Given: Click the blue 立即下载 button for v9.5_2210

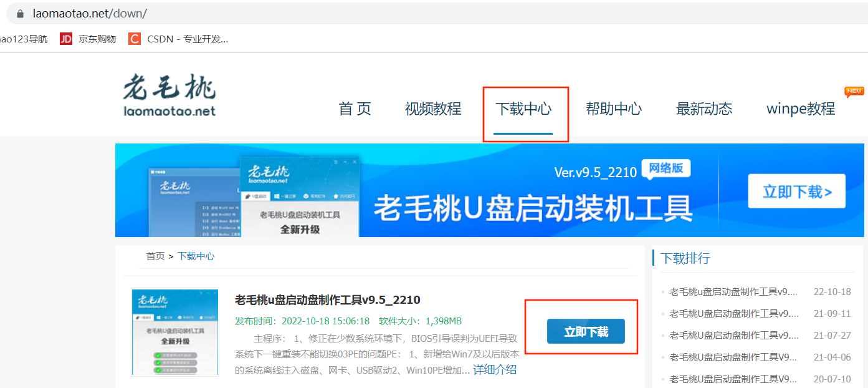Looking at the screenshot, I should click(586, 331).
